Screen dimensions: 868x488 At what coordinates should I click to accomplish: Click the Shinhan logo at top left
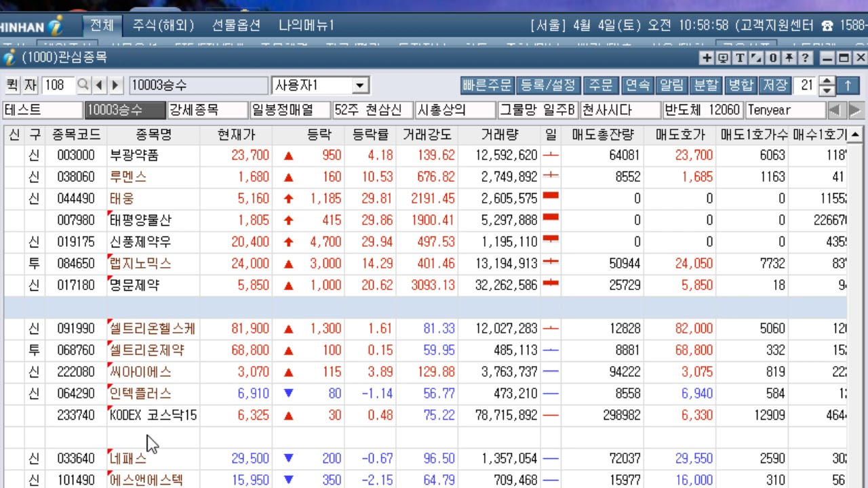point(34,27)
